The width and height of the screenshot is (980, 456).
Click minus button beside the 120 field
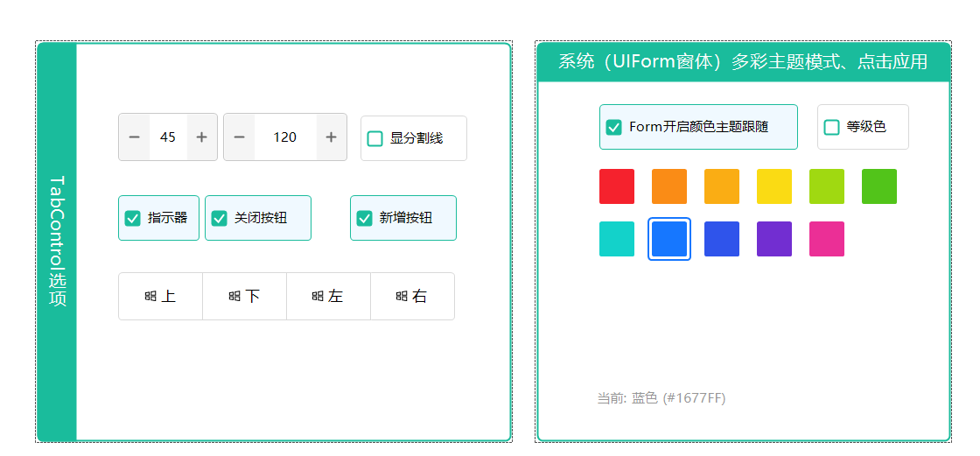tap(240, 137)
